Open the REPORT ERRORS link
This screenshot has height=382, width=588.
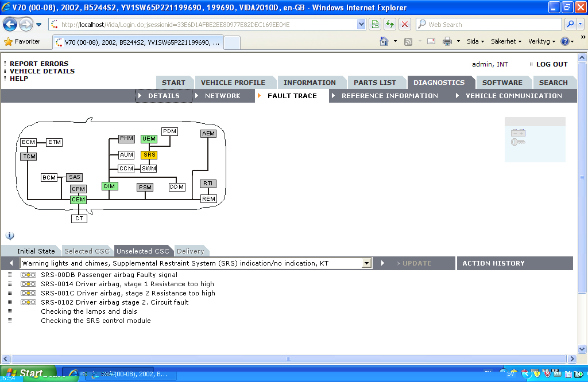point(38,64)
